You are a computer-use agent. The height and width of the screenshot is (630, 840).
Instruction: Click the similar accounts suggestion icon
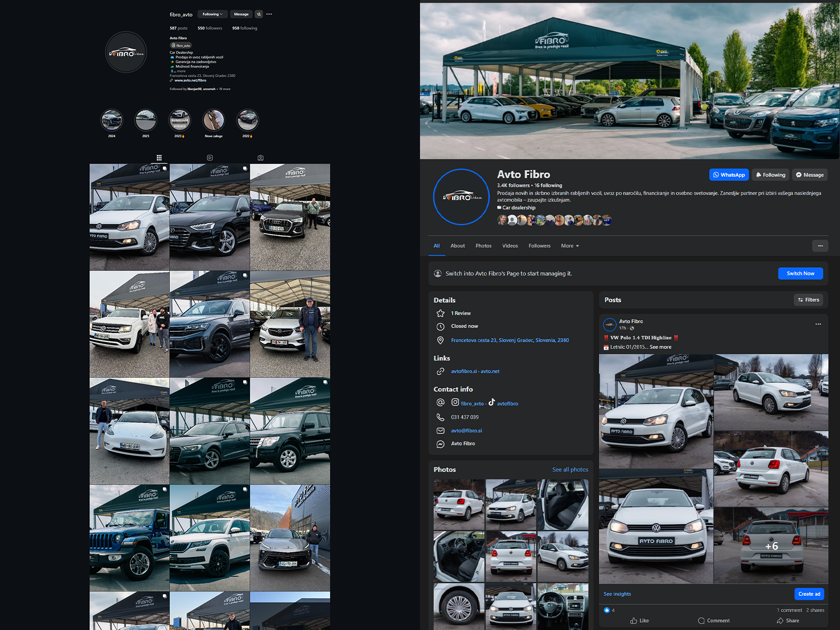(258, 14)
